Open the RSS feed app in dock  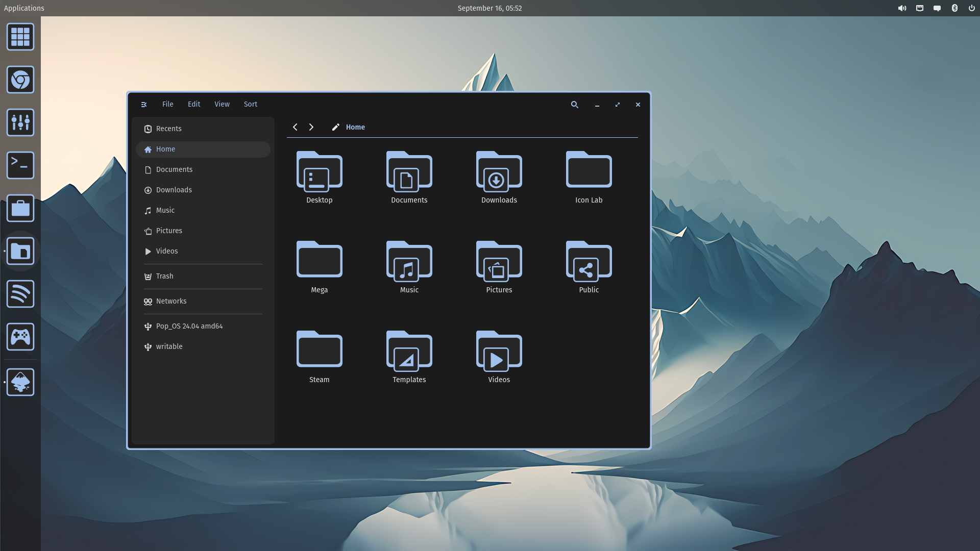(20, 294)
